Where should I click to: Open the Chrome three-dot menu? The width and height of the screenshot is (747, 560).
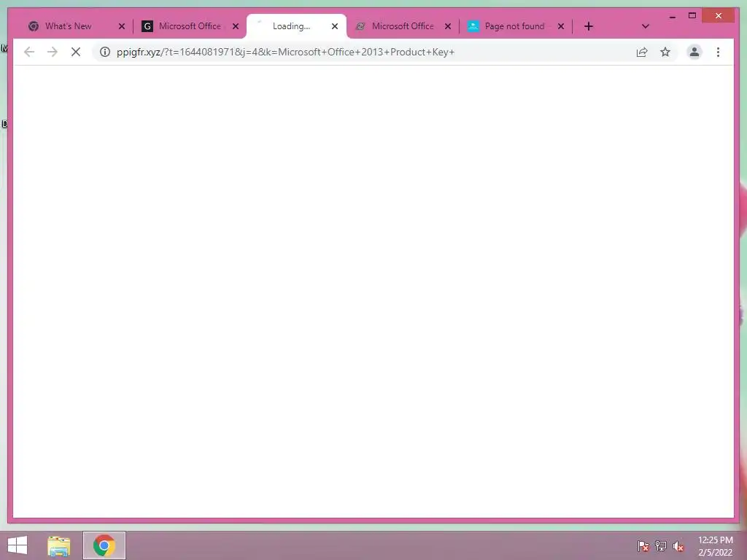(718, 52)
